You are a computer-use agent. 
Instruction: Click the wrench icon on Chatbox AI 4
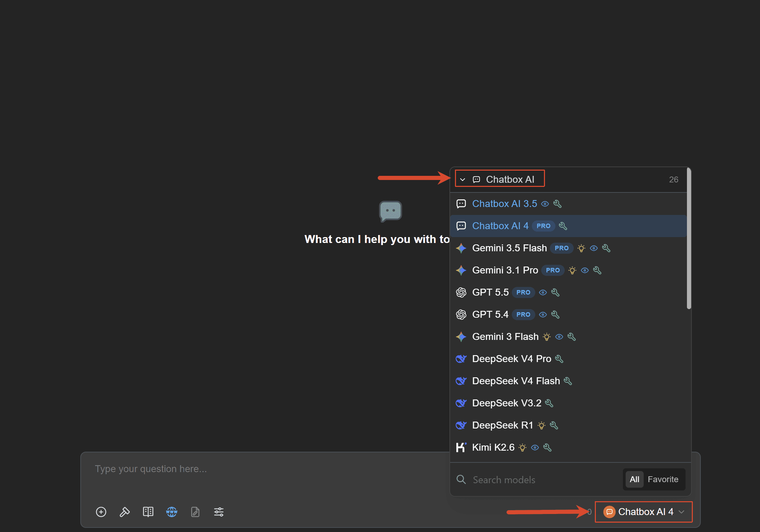coord(563,226)
